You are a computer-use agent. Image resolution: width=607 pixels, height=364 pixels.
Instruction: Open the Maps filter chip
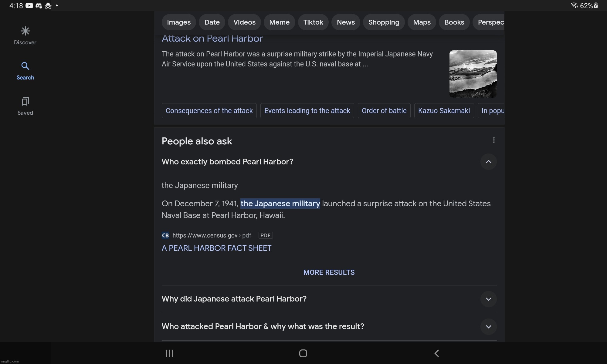(x=422, y=22)
